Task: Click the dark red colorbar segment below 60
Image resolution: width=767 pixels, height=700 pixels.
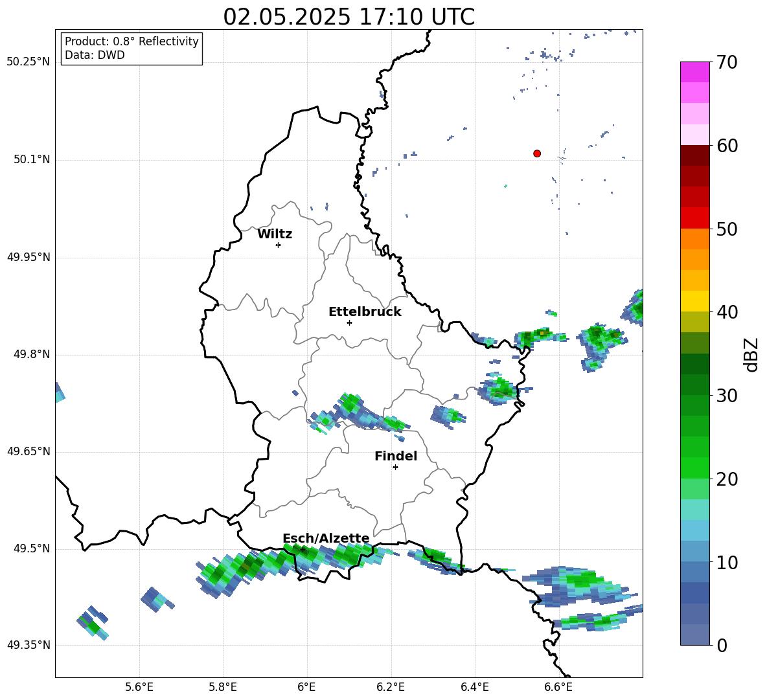Action: point(694,155)
